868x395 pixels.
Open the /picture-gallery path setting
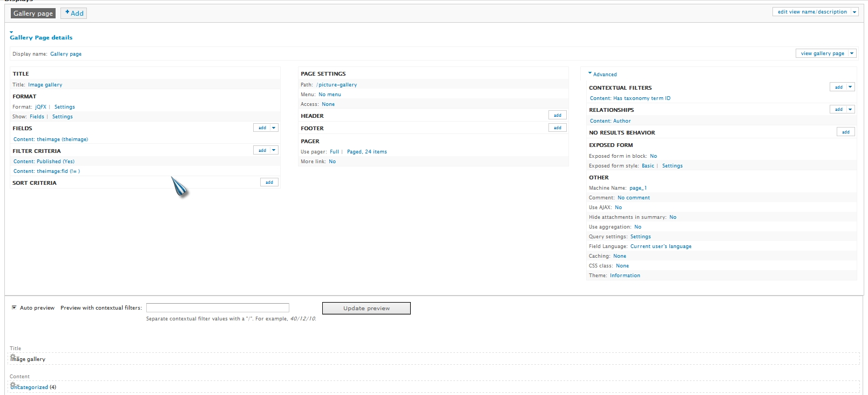pos(337,85)
